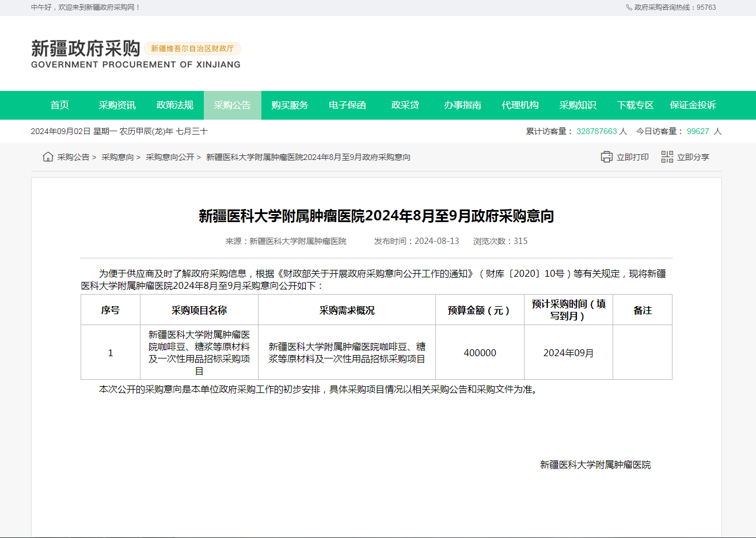Open 下载专区 navigation item

(636, 105)
